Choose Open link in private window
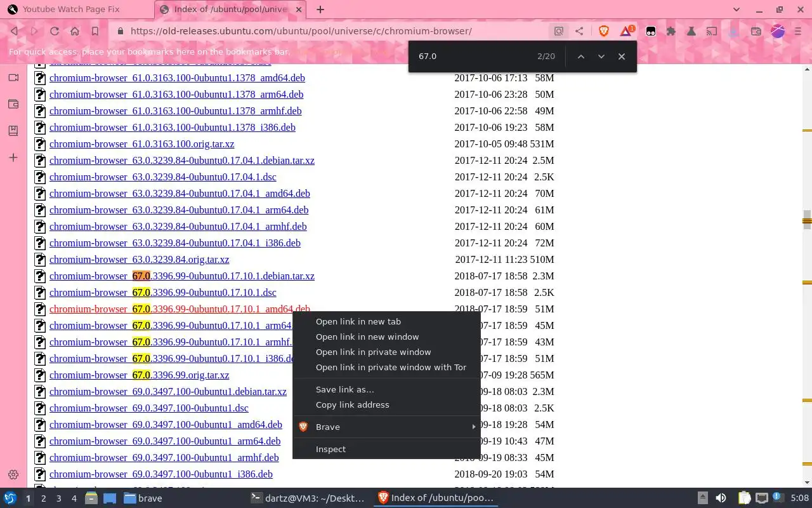The width and height of the screenshot is (812, 508). coord(386,352)
